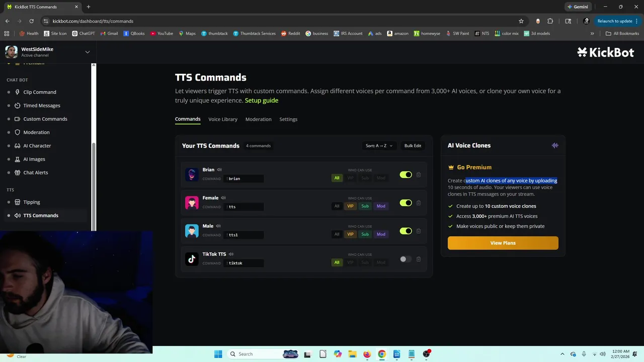Play preview of TikTok TTS voice

(x=231, y=254)
